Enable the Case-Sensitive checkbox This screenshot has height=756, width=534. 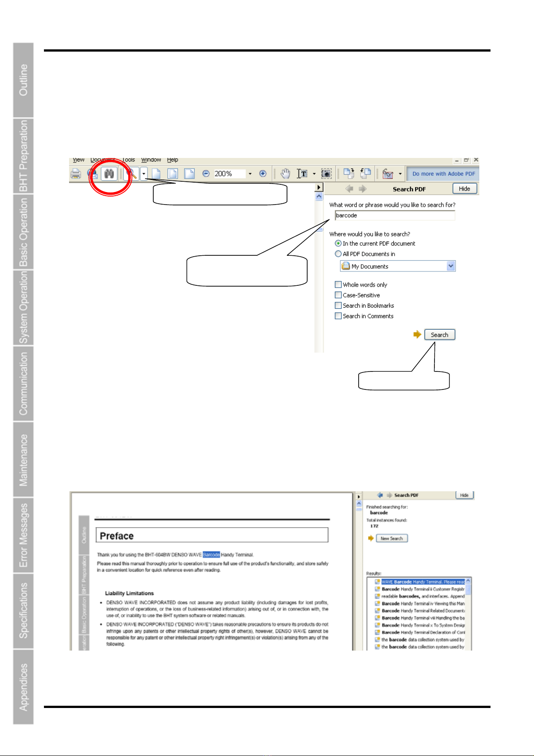coord(338,295)
